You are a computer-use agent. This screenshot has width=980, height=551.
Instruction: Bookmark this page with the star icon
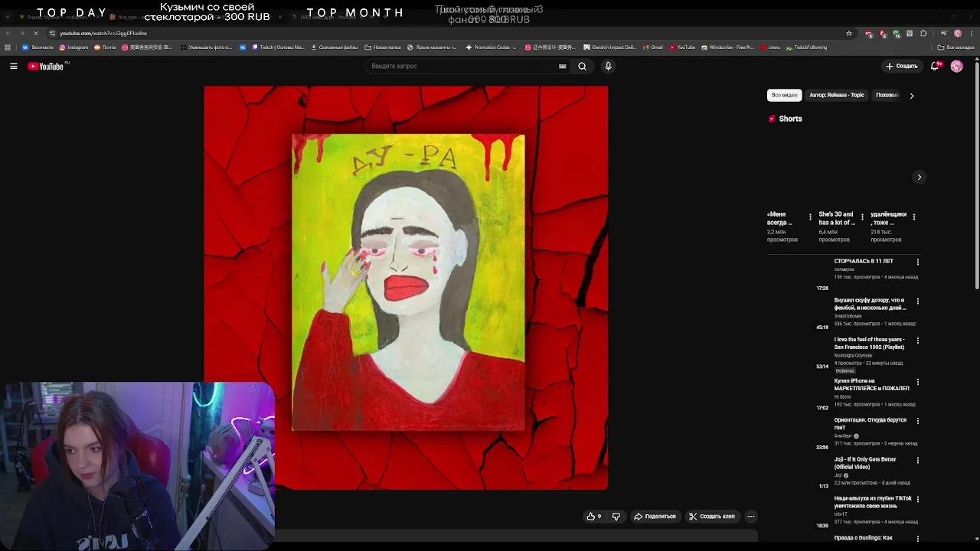(x=848, y=33)
